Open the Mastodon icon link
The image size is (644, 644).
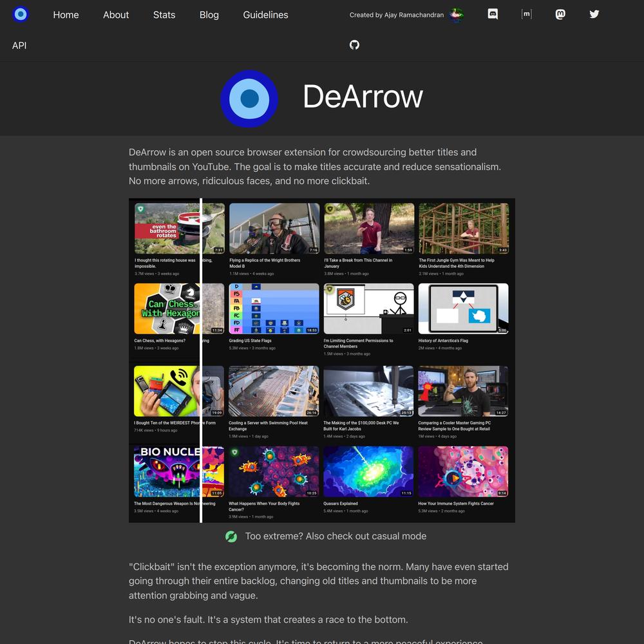coord(560,14)
